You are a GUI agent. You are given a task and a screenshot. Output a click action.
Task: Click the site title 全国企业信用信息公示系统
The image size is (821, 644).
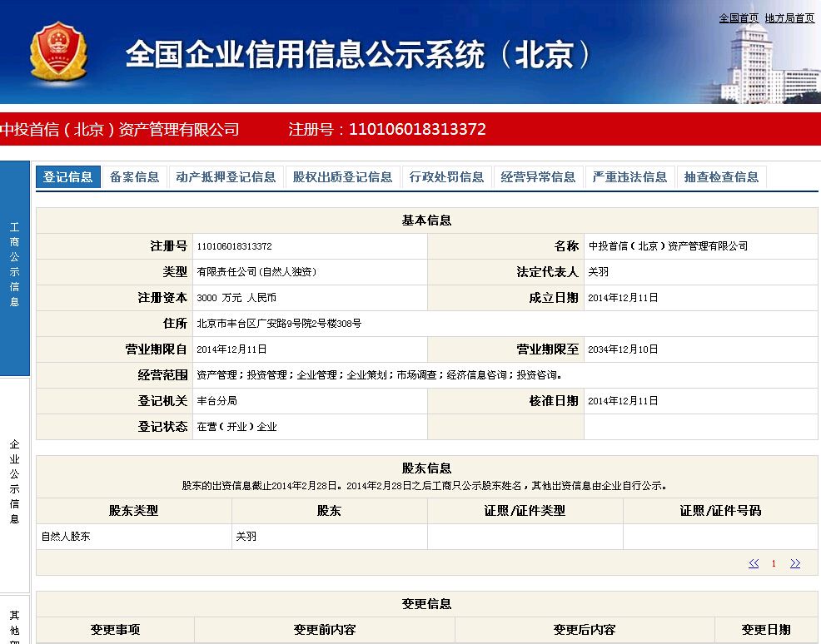[x=358, y=54]
